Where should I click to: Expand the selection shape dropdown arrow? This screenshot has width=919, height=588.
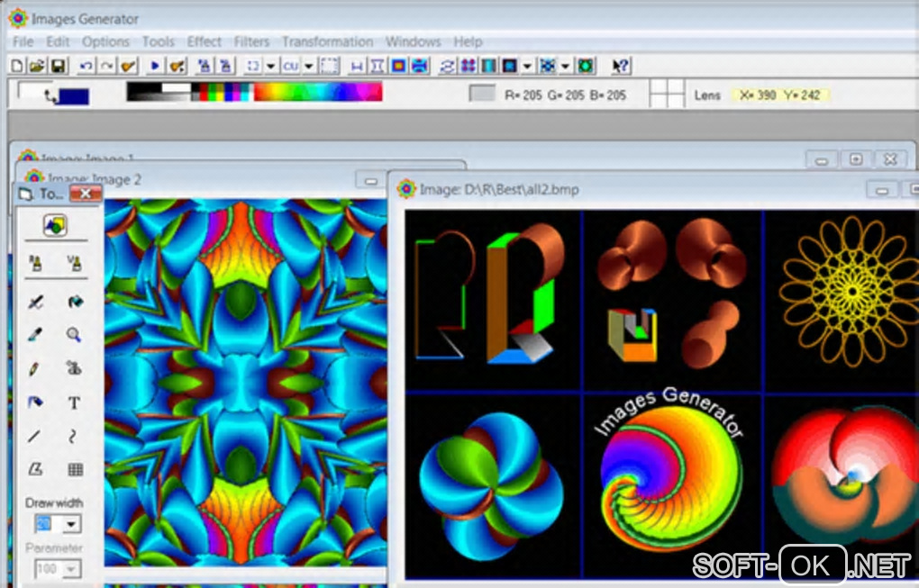click(270, 66)
